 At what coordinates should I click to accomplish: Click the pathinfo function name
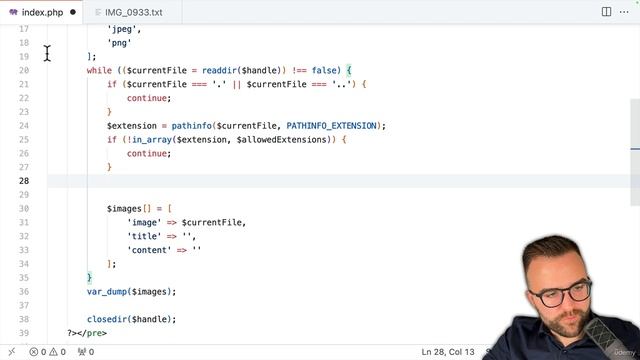(191, 126)
